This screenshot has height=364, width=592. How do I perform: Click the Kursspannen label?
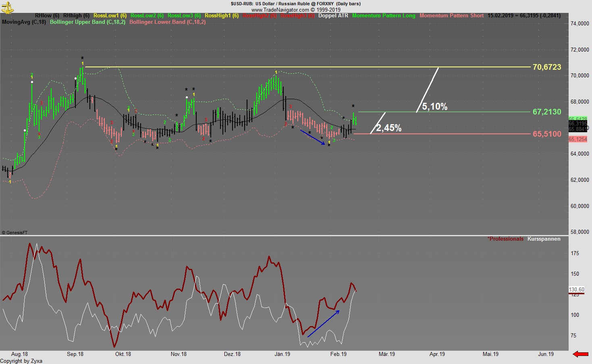pyautogui.click(x=544, y=239)
